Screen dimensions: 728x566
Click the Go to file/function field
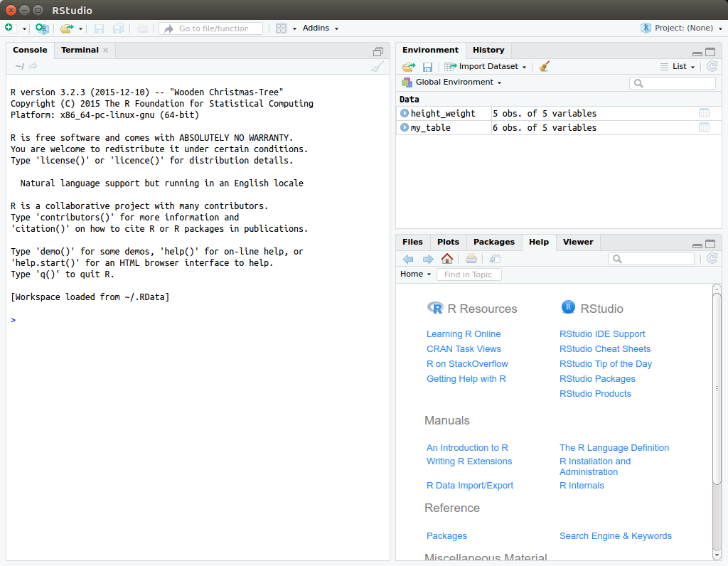click(213, 28)
